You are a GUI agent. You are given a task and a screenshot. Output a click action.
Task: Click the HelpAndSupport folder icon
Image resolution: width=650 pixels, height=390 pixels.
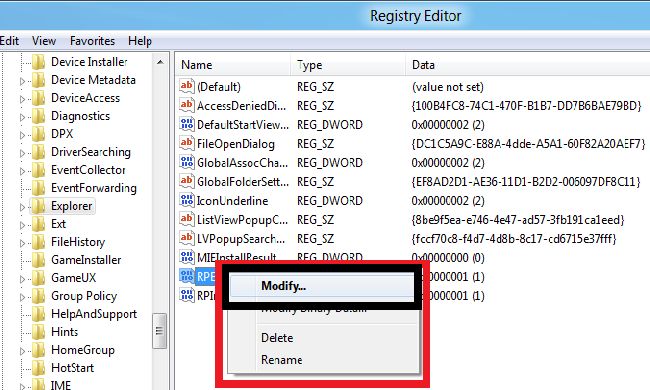click(39, 314)
